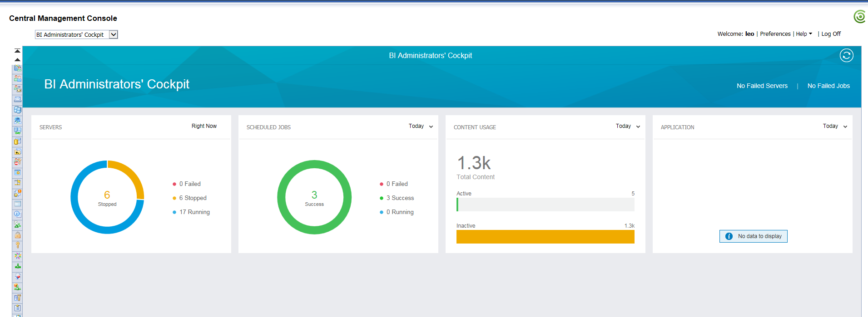Image resolution: width=868 pixels, height=317 pixels.
Task: Open the cloud connections sidebar icon
Action: point(17,120)
